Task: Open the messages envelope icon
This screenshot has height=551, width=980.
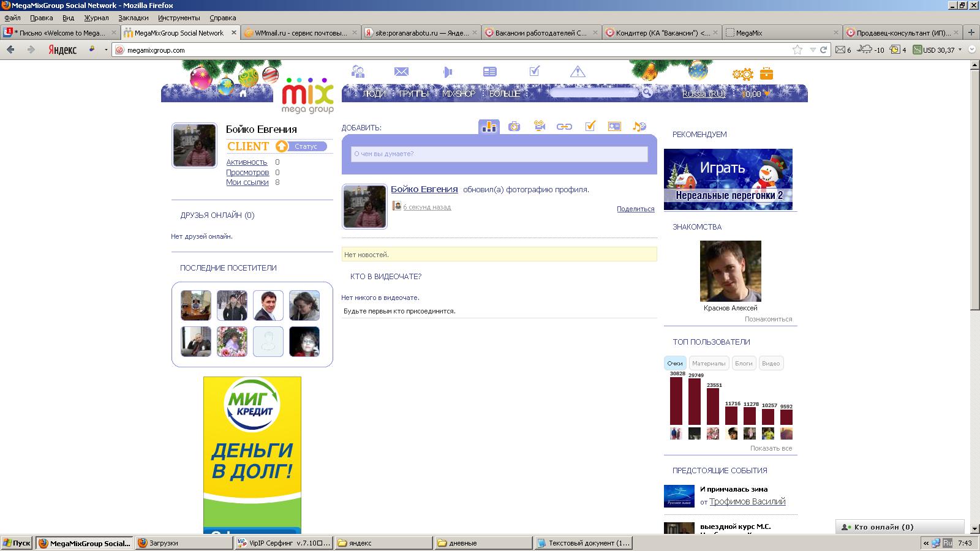Action: tap(401, 72)
